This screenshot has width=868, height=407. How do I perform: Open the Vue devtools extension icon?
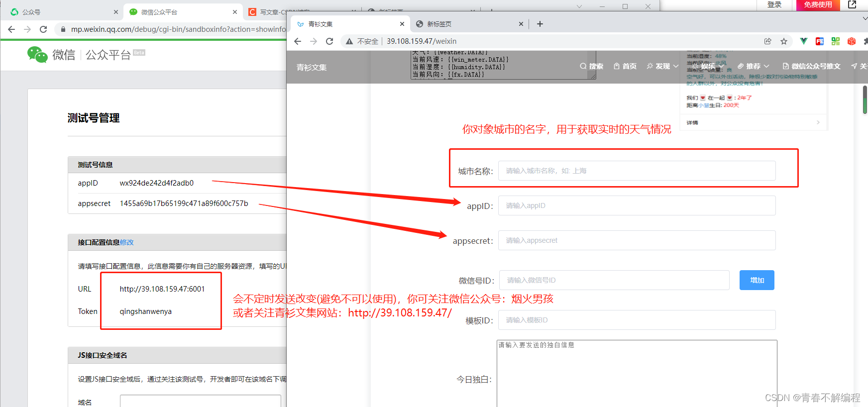pos(804,41)
